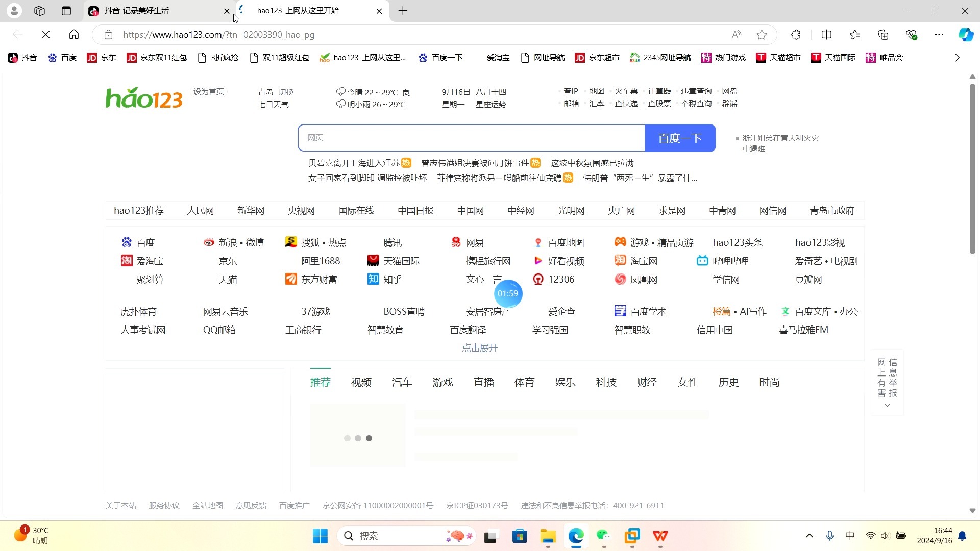Open the 天猫超市 bookmark
980x551 pixels.
click(x=778, y=58)
